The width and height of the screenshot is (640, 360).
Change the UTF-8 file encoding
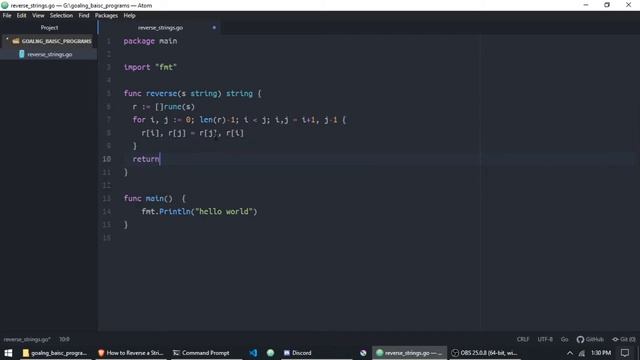coord(545,339)
